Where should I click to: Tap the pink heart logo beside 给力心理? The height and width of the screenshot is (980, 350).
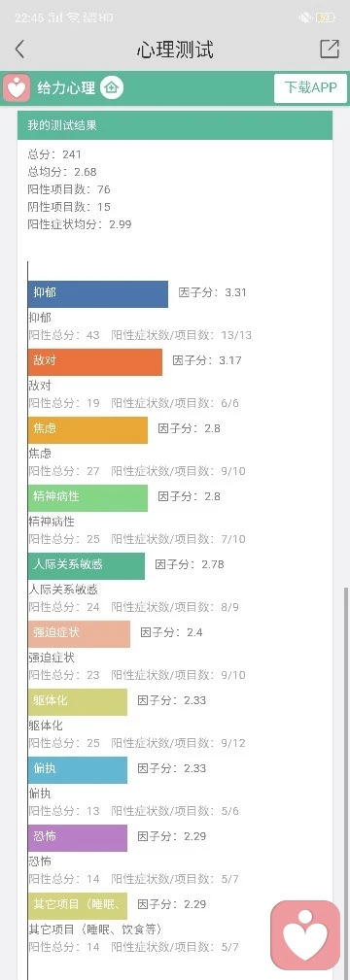click(17, 87)
